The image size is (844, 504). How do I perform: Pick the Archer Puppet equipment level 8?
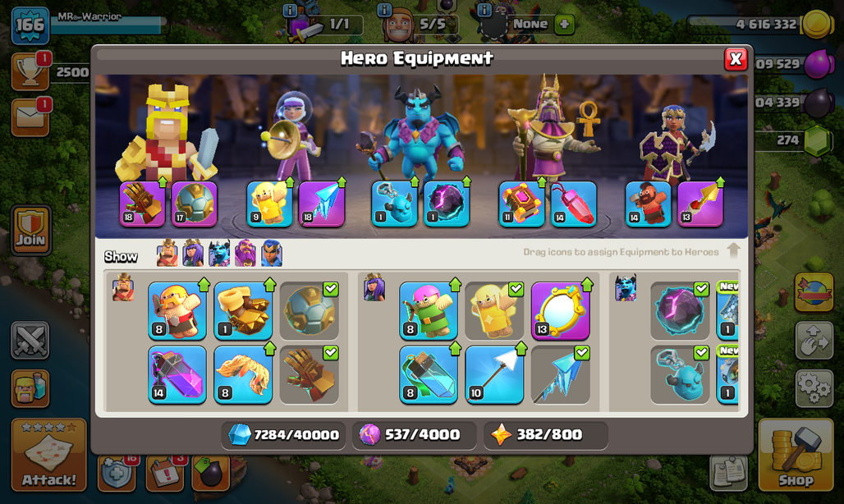tap(429, 311)
